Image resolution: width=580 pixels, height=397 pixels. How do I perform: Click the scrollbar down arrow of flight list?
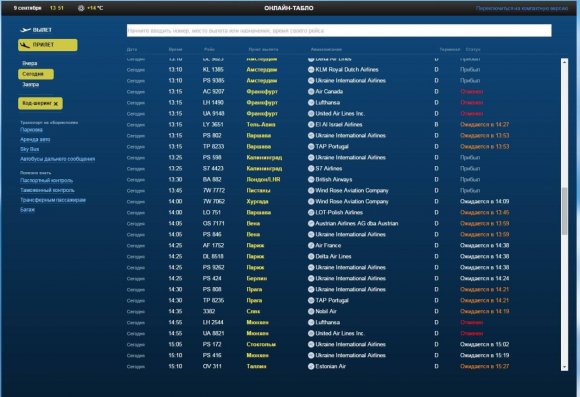pos(564,367)
